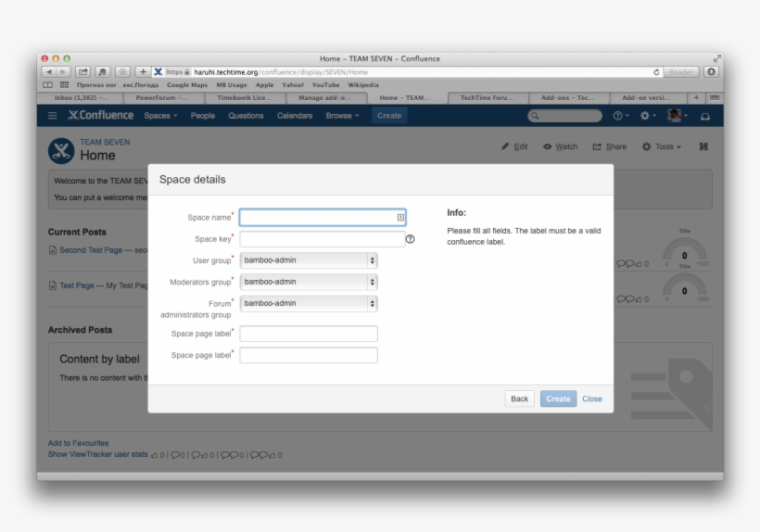Switch to the Timebomb Lice... tab

pos(244,98)
